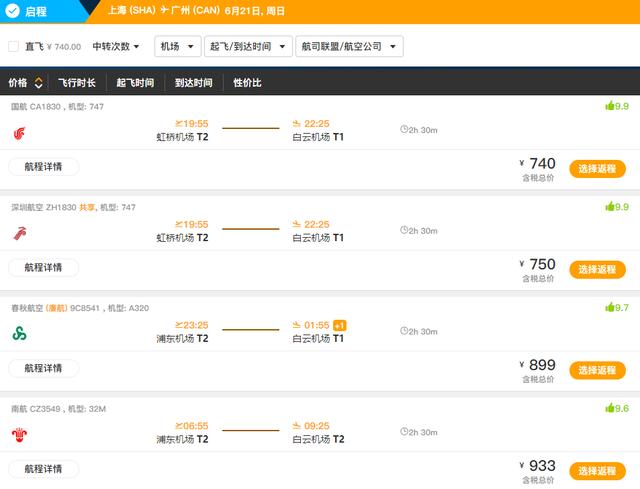This screenshot has height=489, width=640.
Task: Expand the 机场 airport filter dropdown
Action: click(x=177, y=46)
